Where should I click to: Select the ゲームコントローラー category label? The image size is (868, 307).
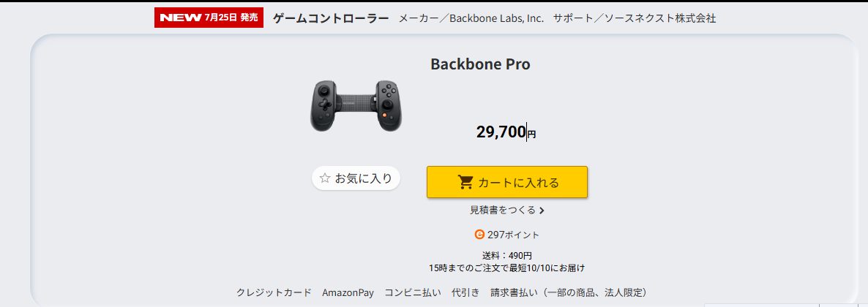pos(331,18)
